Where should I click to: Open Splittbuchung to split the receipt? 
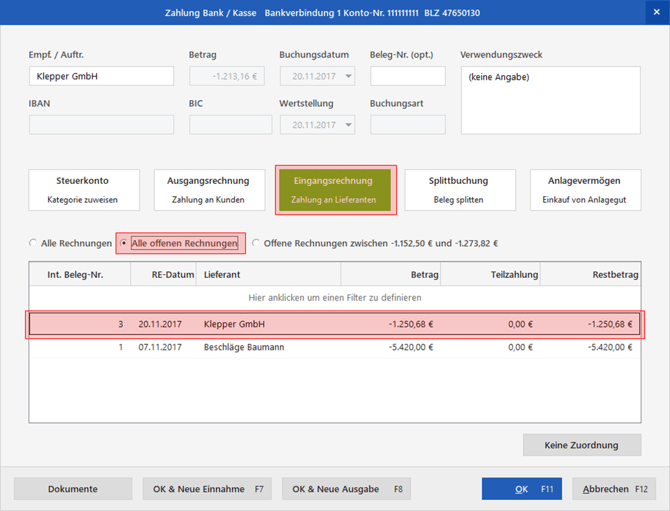point(459,190)
